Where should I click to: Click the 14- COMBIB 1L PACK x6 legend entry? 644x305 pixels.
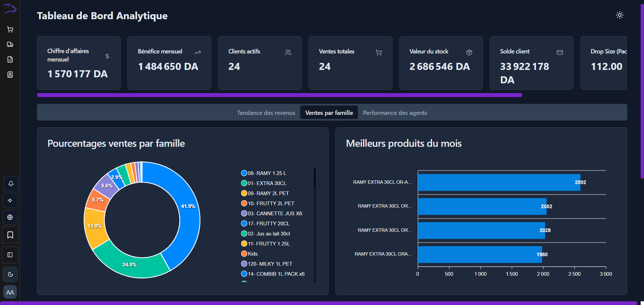tap(272, 274)
